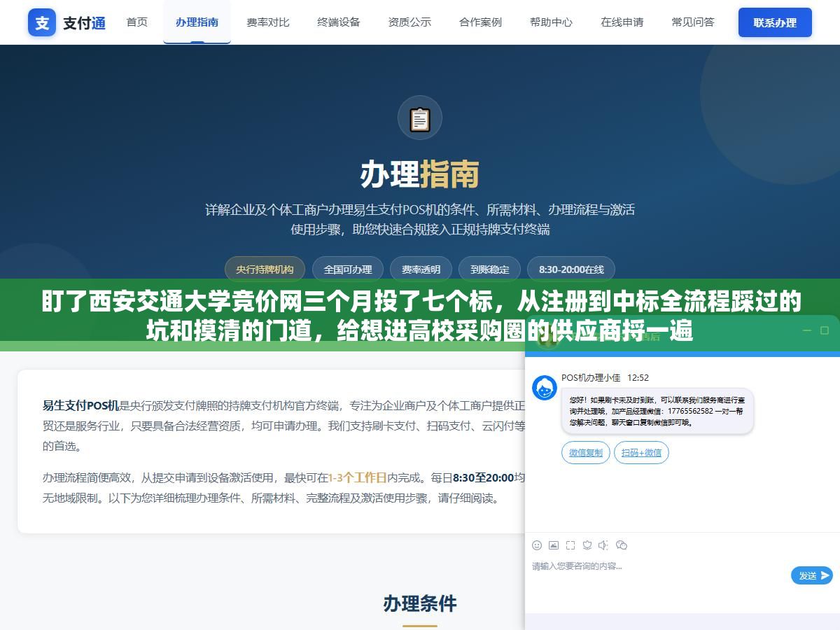Click the 到账稳定 badge
The image size is (840, 630).
point(489,269)
